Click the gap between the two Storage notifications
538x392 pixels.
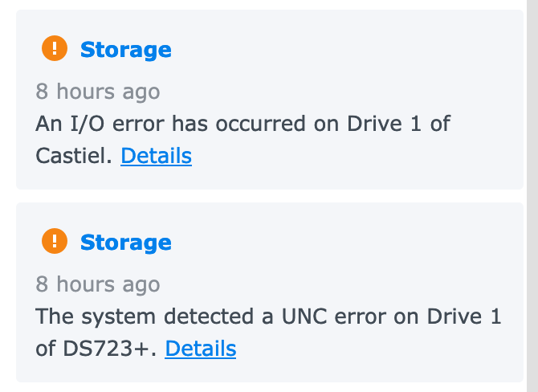270,196
